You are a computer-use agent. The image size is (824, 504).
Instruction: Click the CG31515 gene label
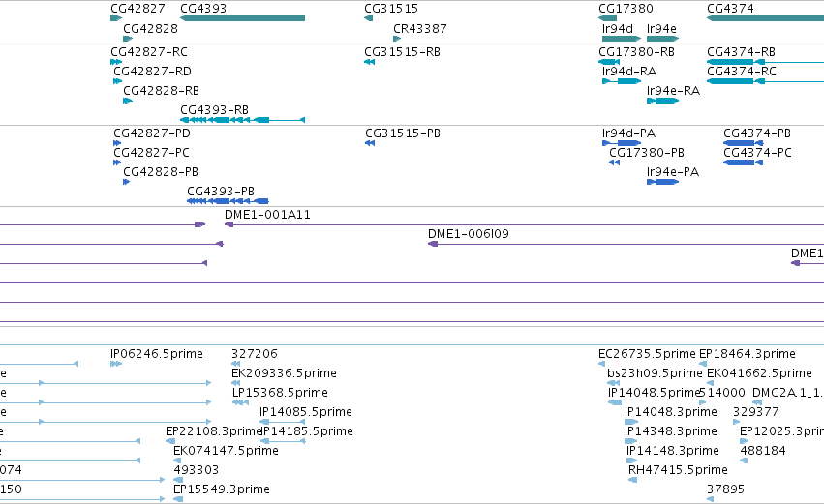[x=391, y=9]
